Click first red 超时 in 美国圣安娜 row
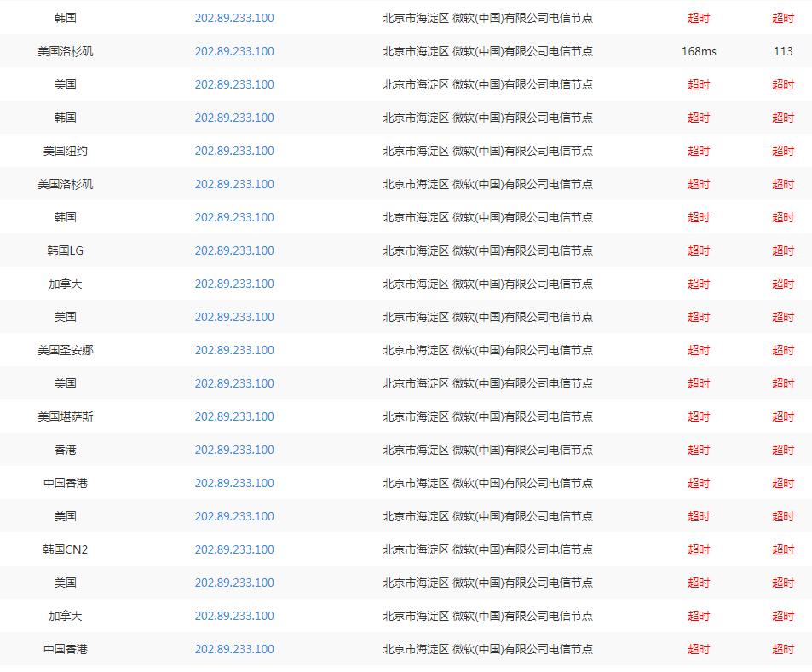Image resolution: width=812 pixels, height=672 pixels. pyautogui.click(x=699, y=350)
